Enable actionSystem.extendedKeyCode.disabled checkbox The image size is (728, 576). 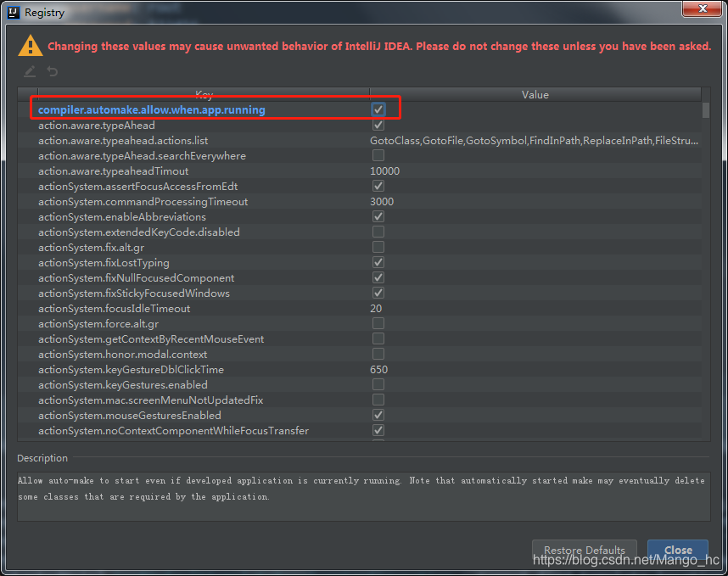click(378, 231)
